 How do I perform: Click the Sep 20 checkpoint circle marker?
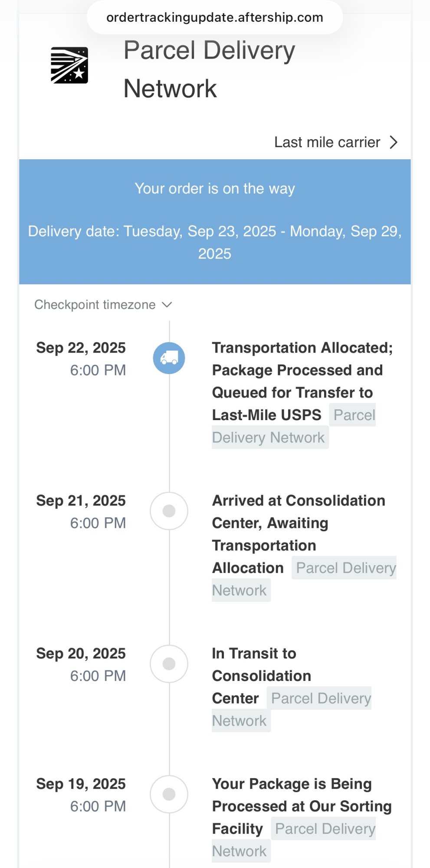(x=169, y=664)
